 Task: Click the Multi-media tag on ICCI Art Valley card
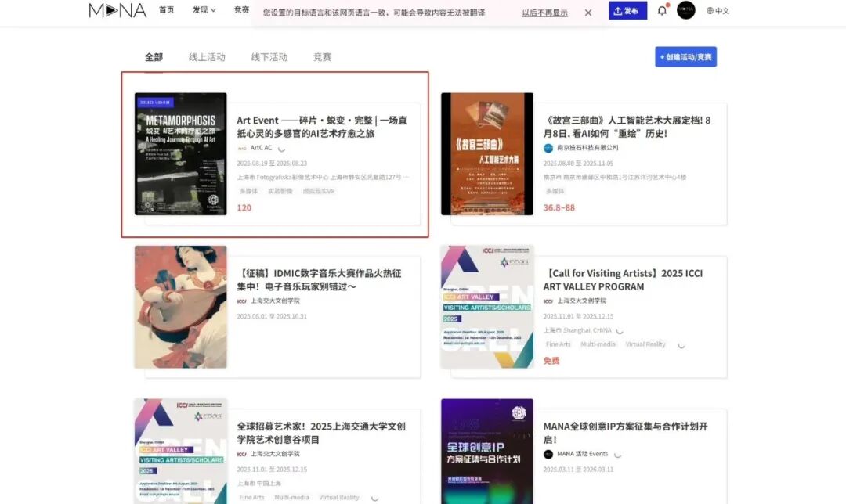[x=598, y=344]
